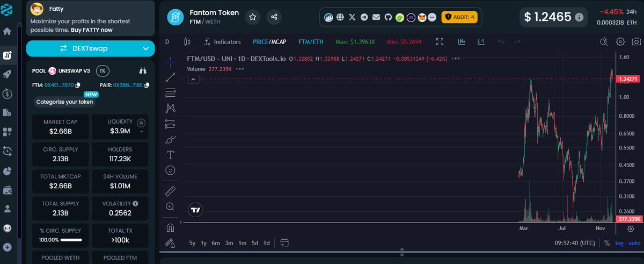This screenshot has width=644, height=264.
Task: Share the Fantom Token pair
Action: (274, 17)
